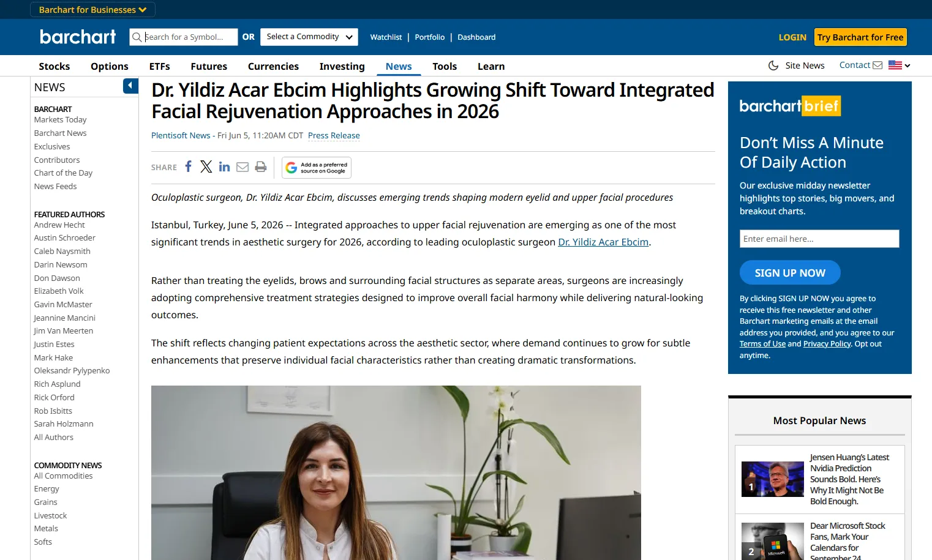Screen dimensions: 932x560
Task: Open All Commodities news
Action: click(64, 476)
